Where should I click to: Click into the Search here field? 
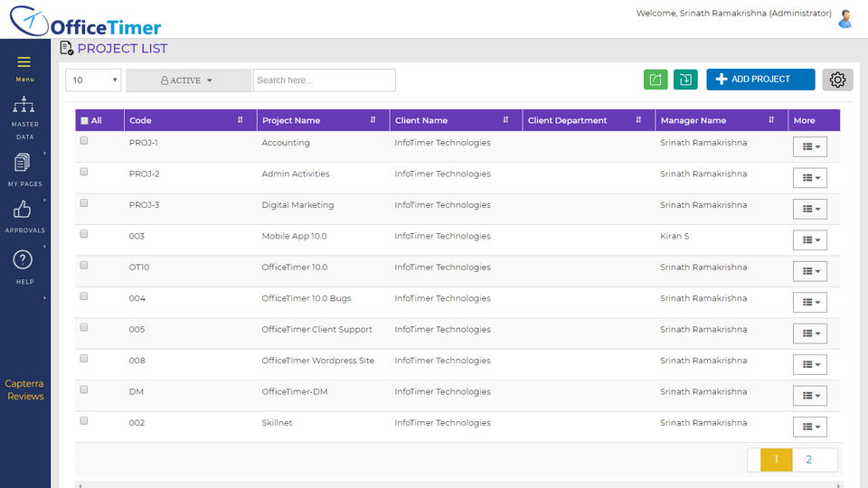(x=324, y=80)
